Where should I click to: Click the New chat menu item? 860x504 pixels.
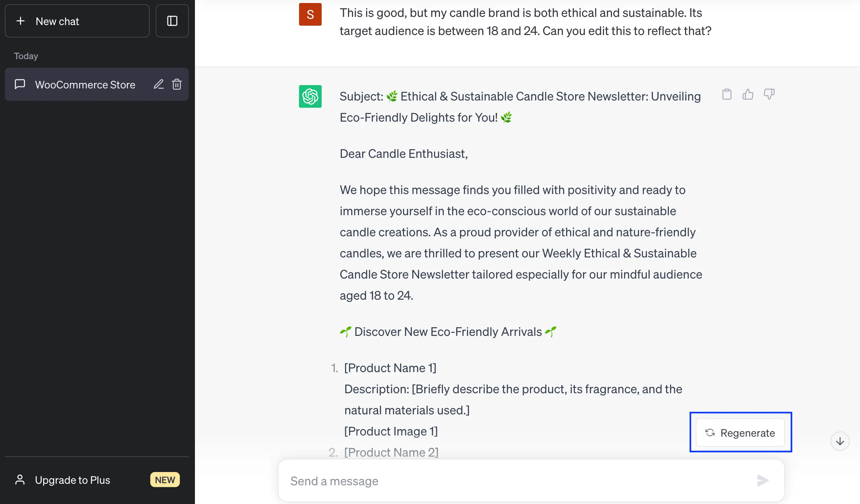tap(78, 21)
